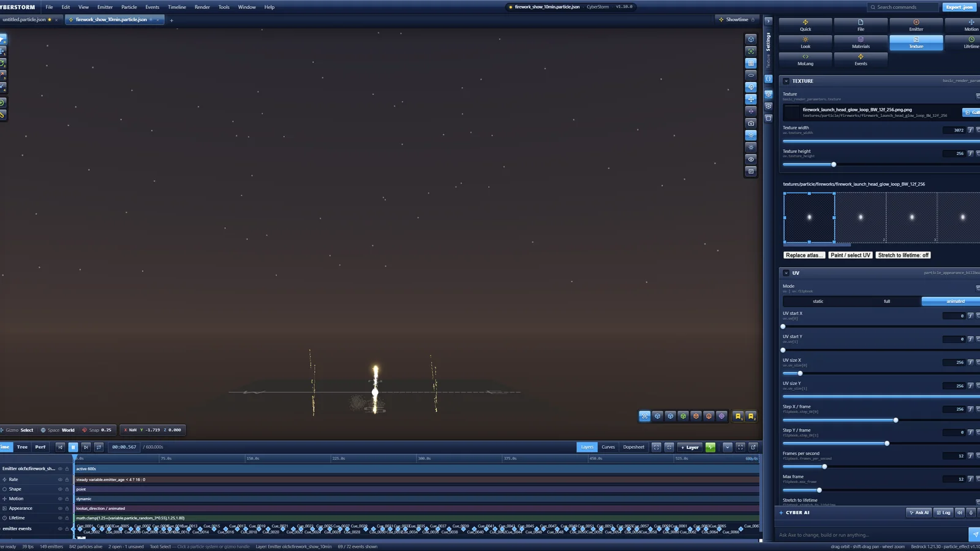The image size is (980, 551).
Task: Open the Render menu
Action: pos(202,7)
